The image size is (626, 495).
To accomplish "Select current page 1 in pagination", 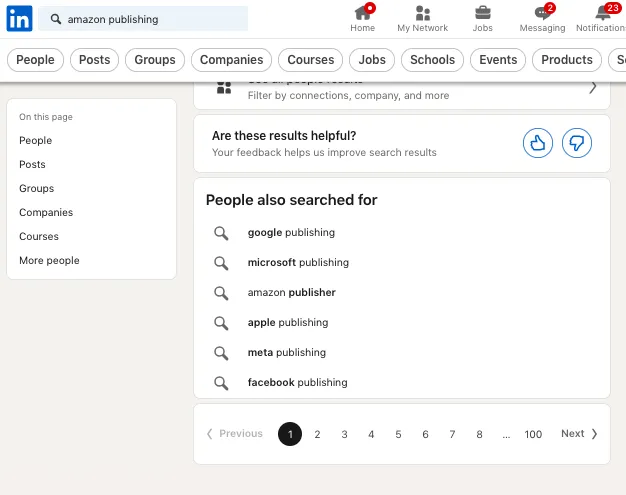I will (290, 434).
